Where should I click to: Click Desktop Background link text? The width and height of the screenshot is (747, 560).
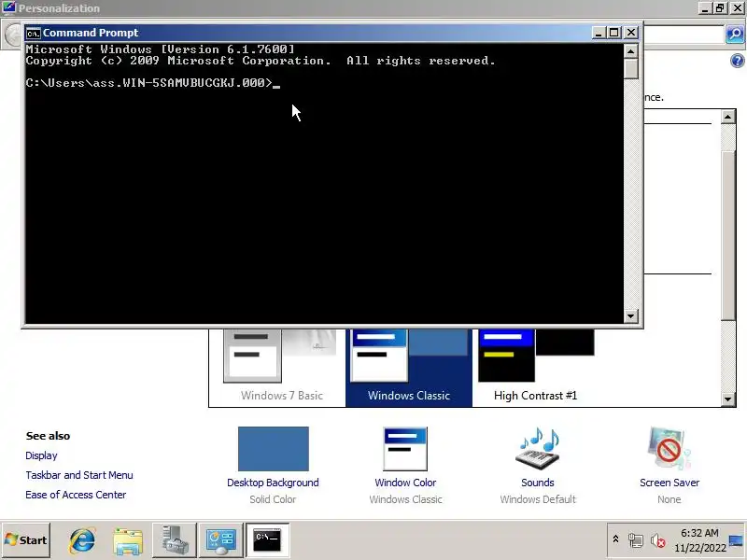tap(273, 483)
